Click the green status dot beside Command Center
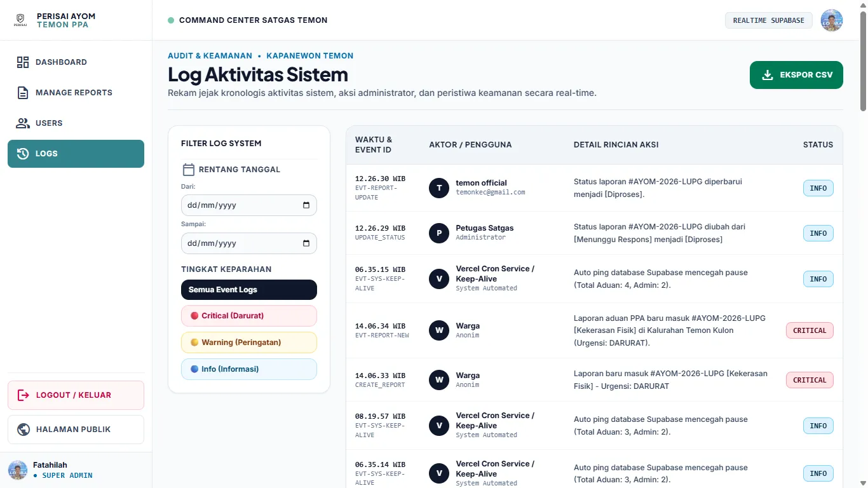 (171, 20)
